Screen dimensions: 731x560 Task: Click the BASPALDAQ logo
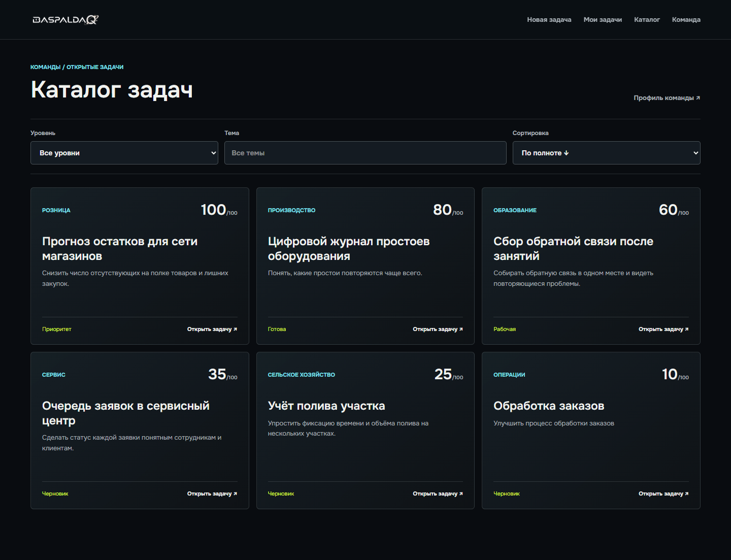(x=65, y=20)
